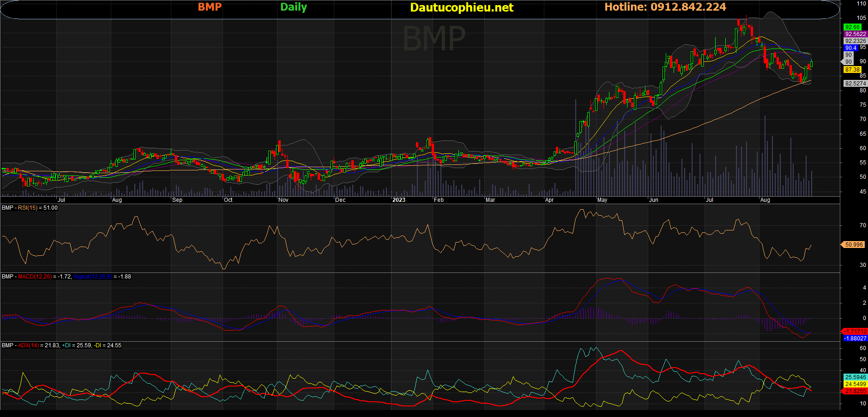Click the orange 87.38 price tag
The width and height of the screenshot is (868, 417).
coord(852,70)
